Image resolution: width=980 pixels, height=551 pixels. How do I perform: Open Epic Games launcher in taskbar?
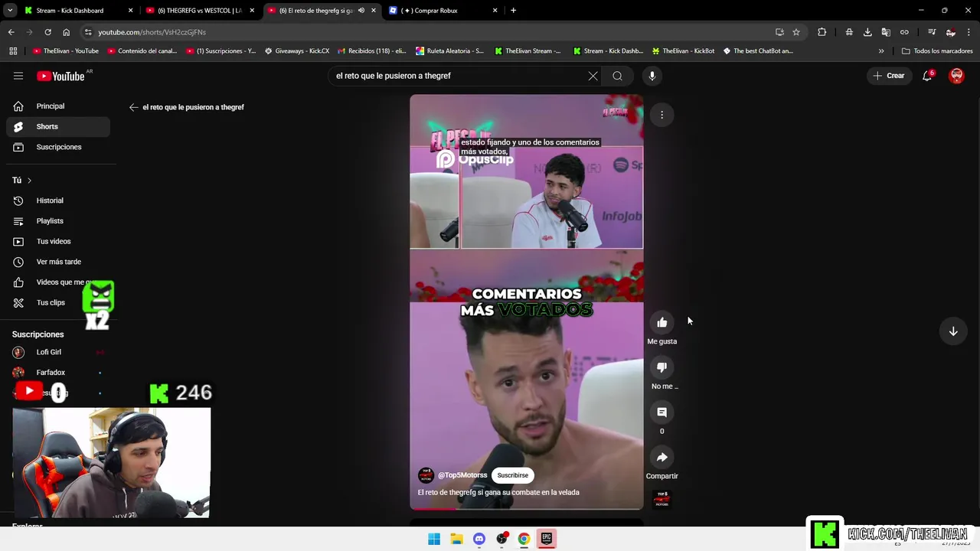(x=547, y=539)
